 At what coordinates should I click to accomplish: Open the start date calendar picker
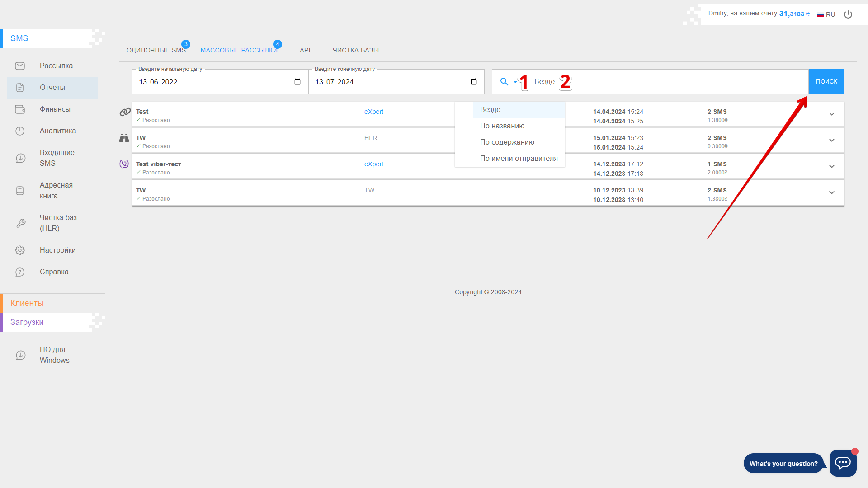pyautogui.click(x=297, y=82)
